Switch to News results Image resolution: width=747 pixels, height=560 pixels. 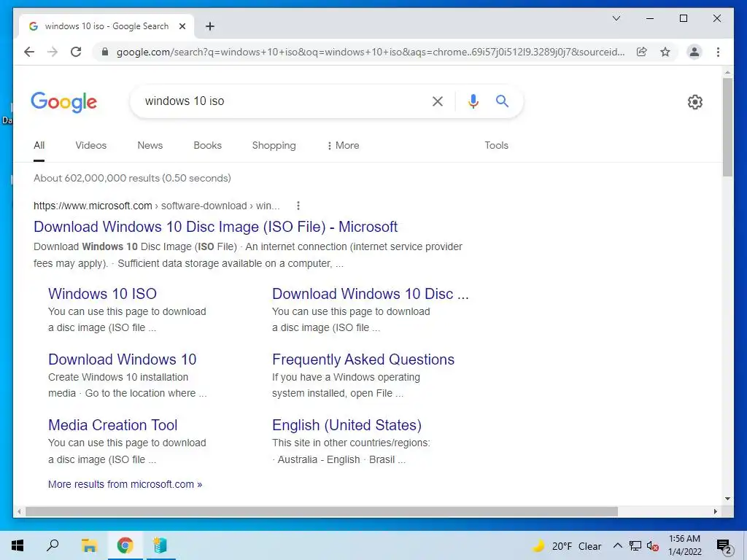click(x=150, y=145)
